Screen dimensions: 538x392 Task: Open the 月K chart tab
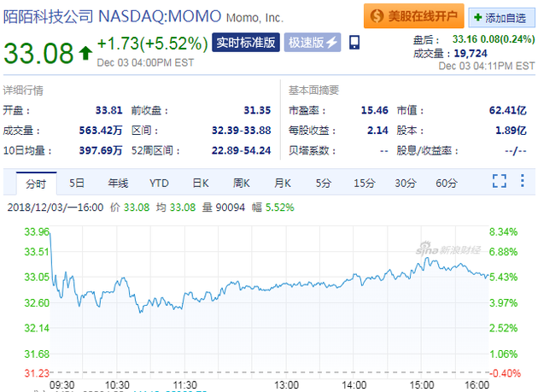[283, 183]
